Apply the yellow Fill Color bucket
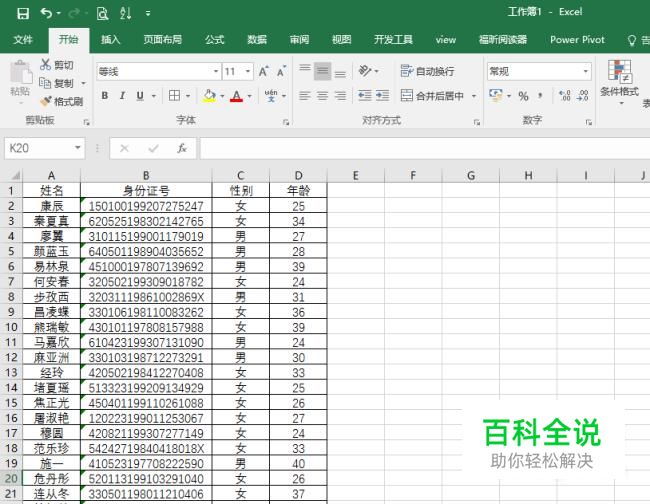The image size is (650, 504). click(x=209, y=96)
